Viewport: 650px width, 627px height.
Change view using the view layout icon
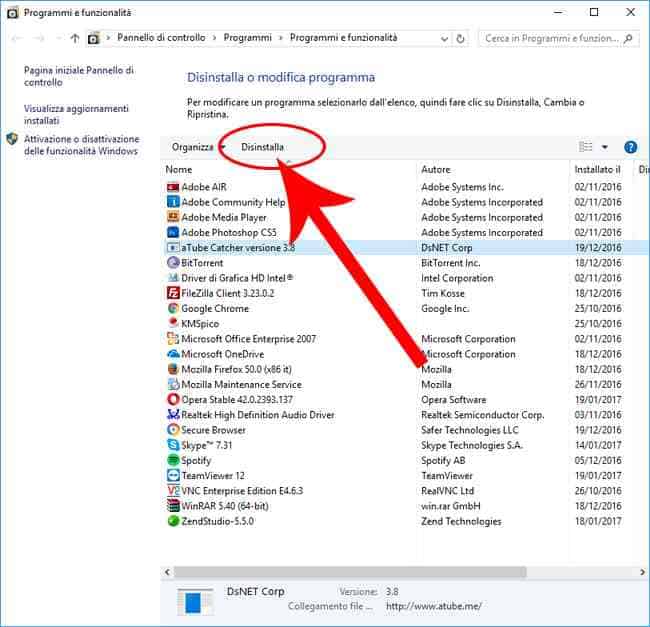point(586,147)
